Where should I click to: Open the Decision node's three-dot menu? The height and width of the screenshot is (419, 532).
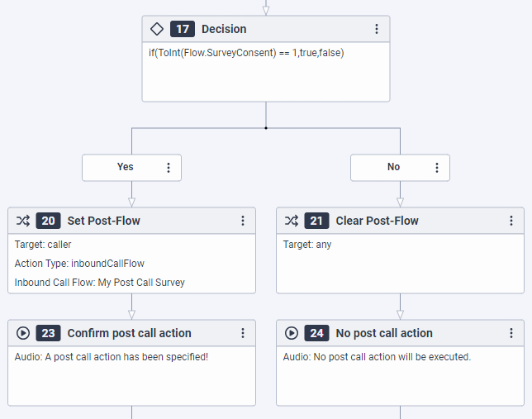377,29
